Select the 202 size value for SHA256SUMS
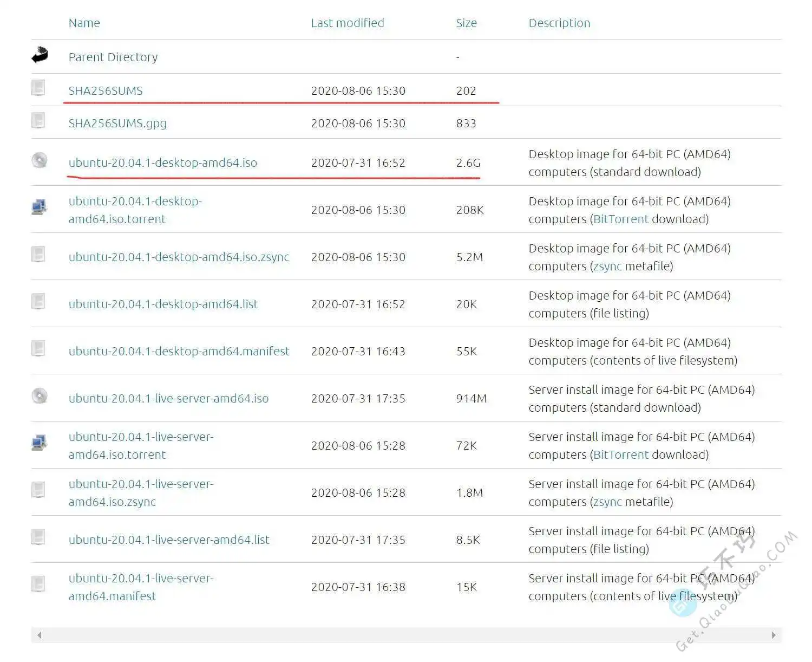This screenshot has height=662, width=812. [466, 90]
